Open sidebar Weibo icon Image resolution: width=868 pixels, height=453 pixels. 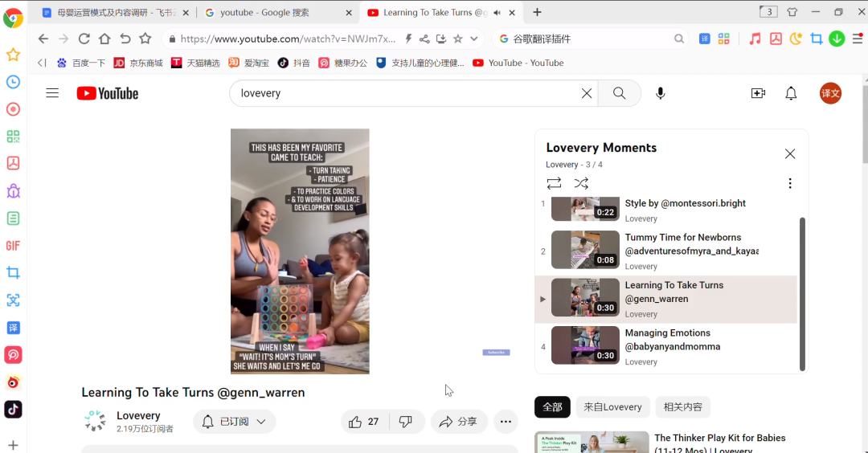14,382
